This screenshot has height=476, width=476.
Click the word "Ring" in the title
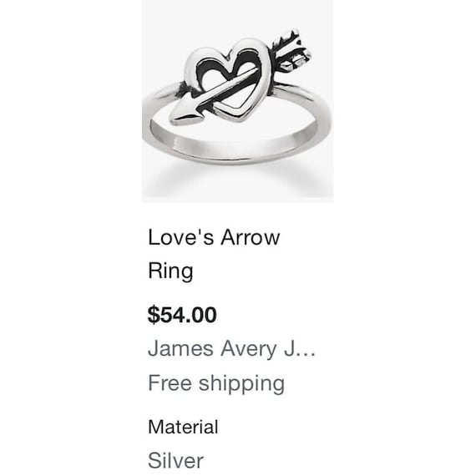click(170, 271)
